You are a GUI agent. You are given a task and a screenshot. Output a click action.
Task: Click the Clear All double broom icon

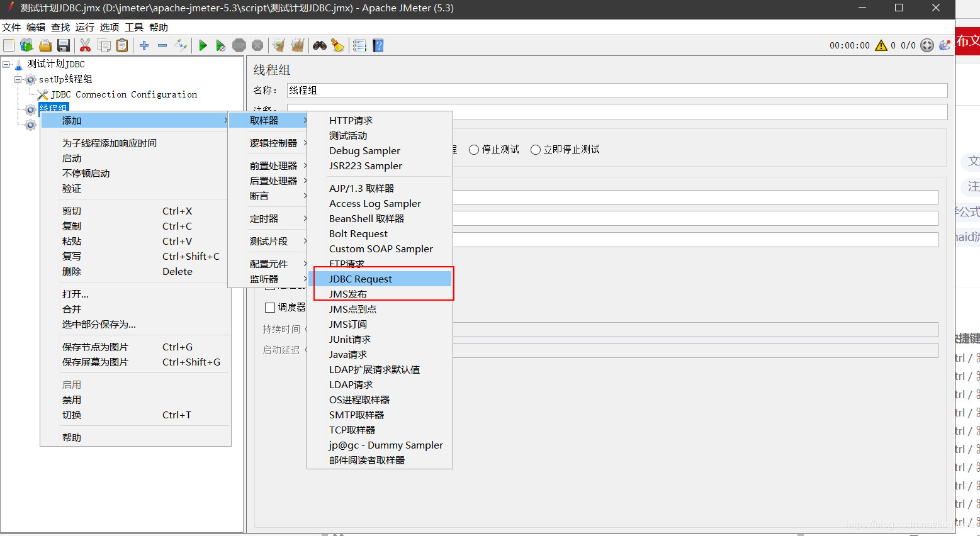pos(298,45)
